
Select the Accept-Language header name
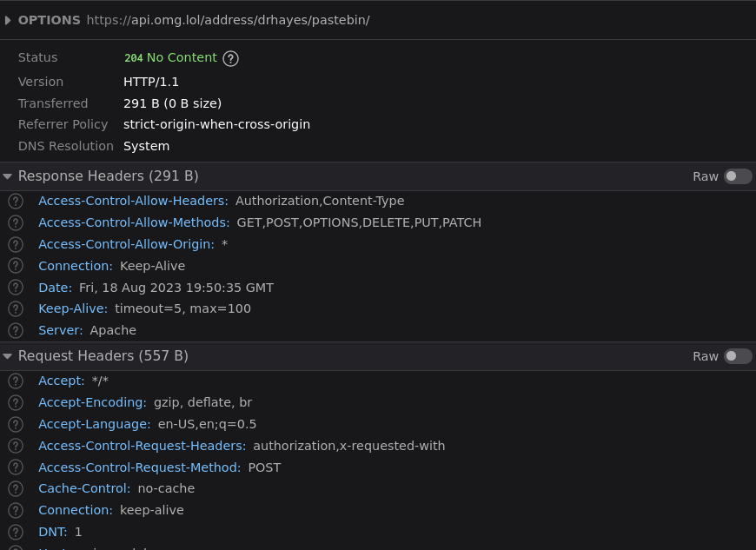pyautogui.click(x=95, y=424)
